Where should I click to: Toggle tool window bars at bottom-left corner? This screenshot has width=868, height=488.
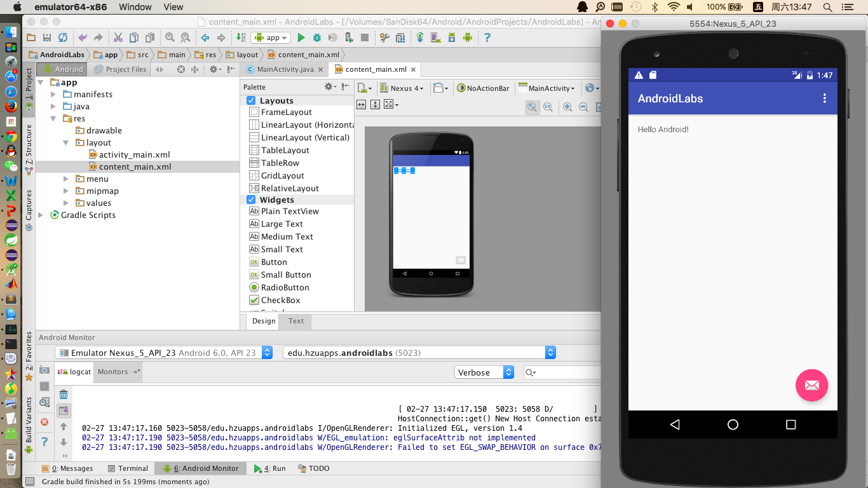click(x=29, y=482)
